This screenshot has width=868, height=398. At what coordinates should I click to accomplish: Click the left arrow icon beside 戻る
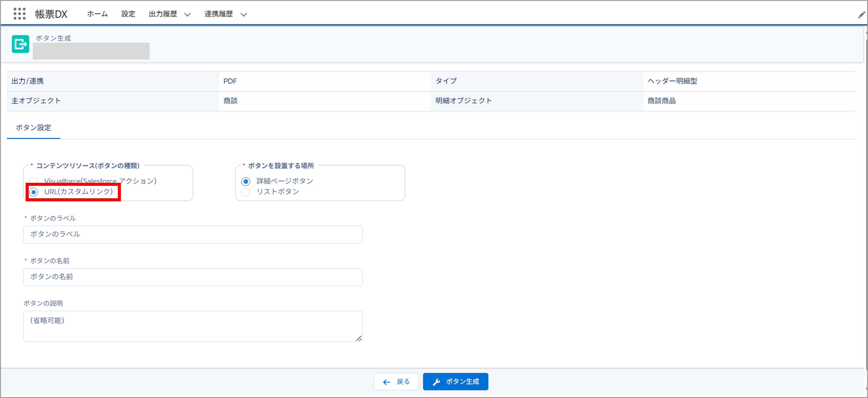tap(386, 381)
